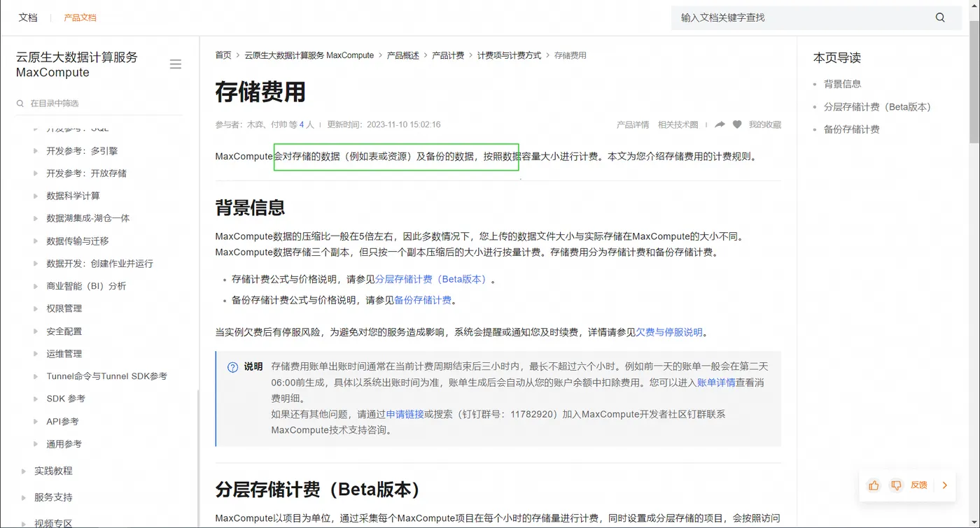Click 反馈 feedback button
Screen dimensions: 980x528
[x=918, y=485]
